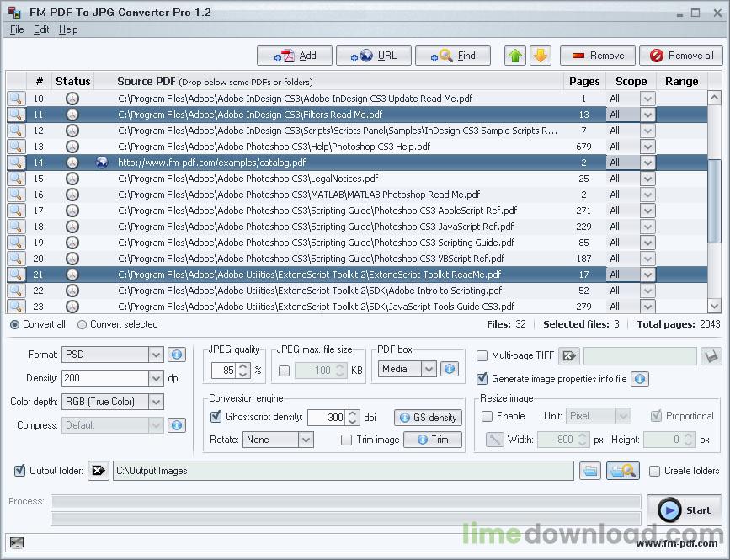Click the Remove all button

click(x=682, y=56)
